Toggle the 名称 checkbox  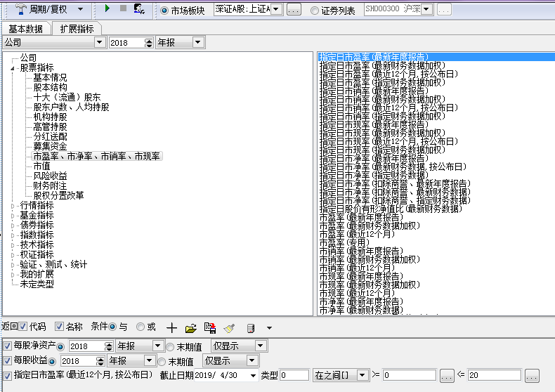tap(59, 327)
